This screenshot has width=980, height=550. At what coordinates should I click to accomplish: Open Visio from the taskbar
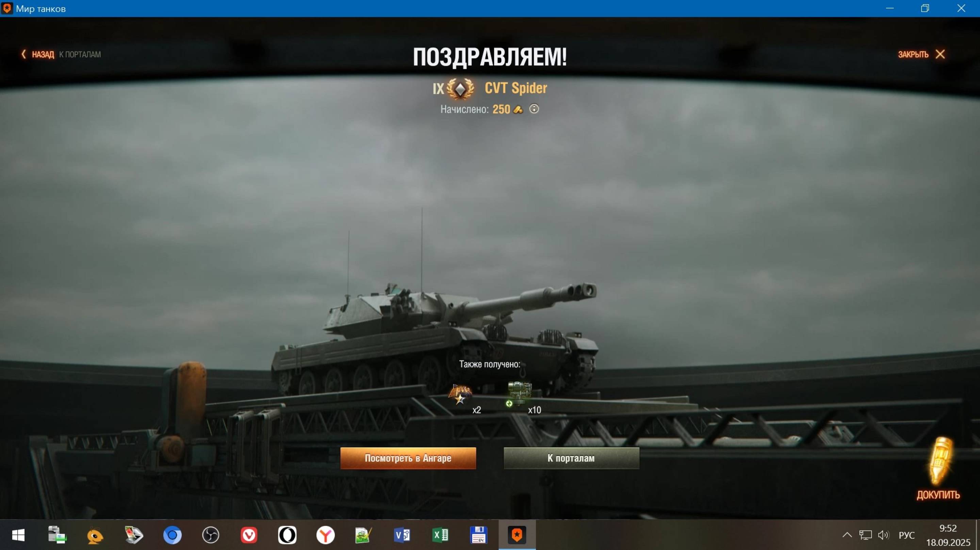pyautogui.click(x=402, y=535)
